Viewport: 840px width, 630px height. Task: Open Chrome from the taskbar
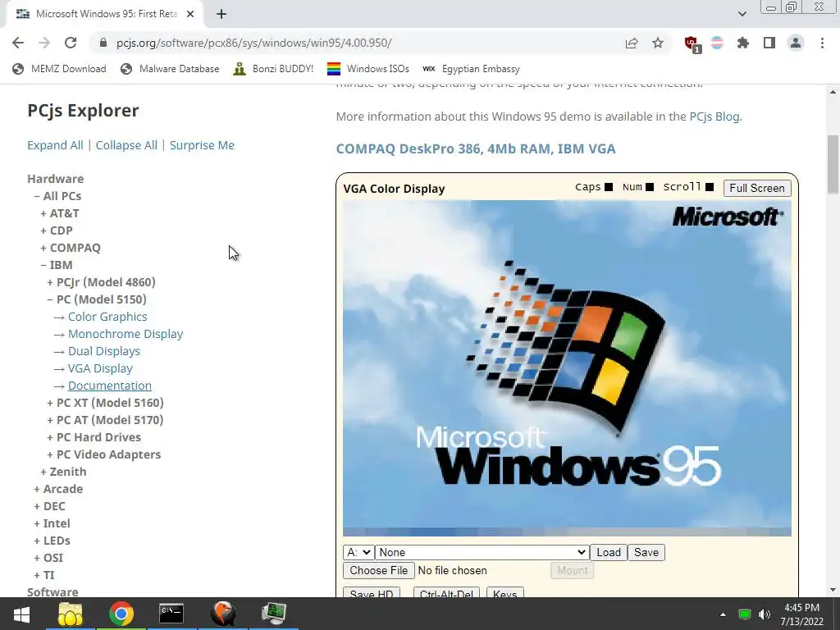121,614
